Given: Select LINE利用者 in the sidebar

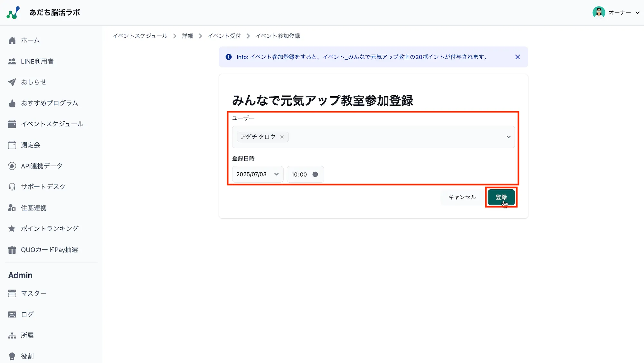Looking at the screenshot, I should [x=37, y=61].
